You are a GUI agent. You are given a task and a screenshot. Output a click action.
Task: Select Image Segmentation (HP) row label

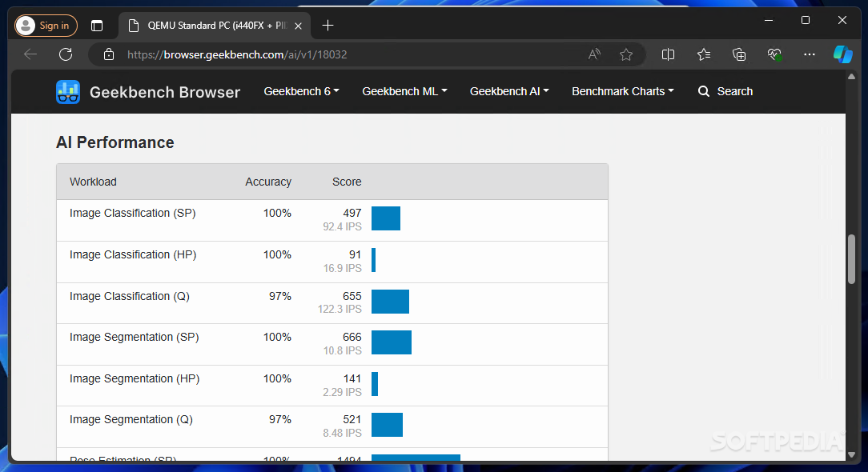pos(135,378)
